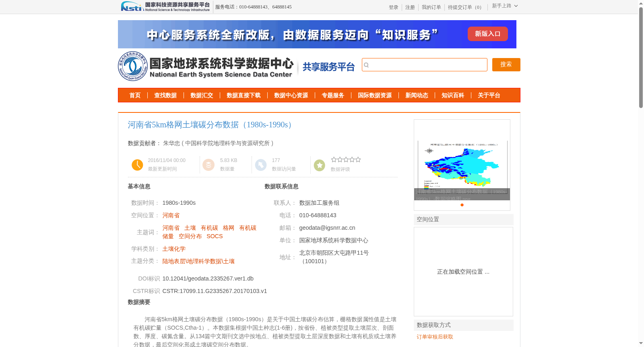Open the 查找数据 menu item
The height and width of the screenshot is (347, 644).
[165, 96]
